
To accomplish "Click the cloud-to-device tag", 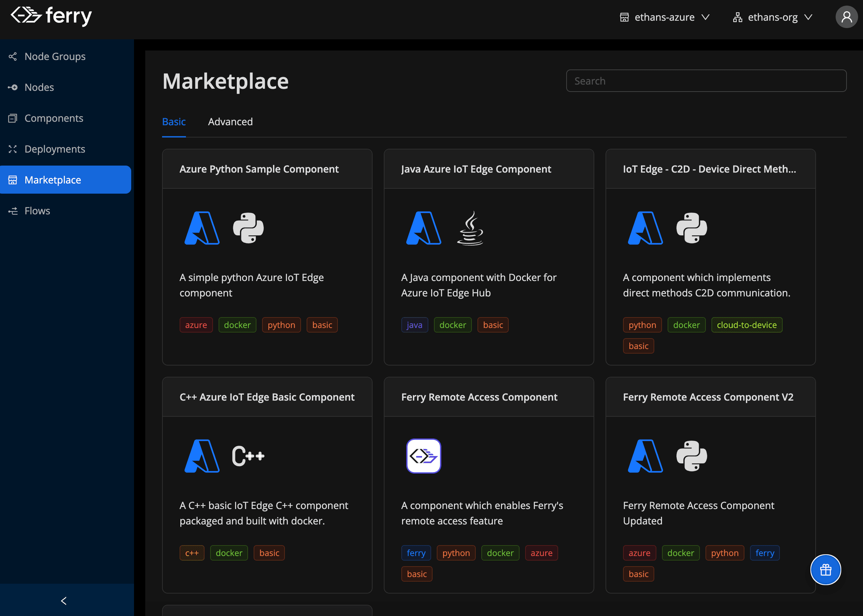I will [747, 325].
